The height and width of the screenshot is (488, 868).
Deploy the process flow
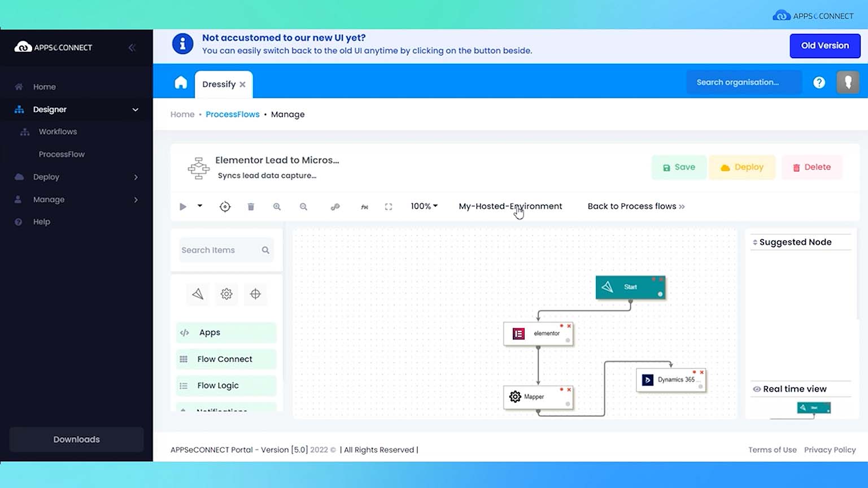coord(742,167)
